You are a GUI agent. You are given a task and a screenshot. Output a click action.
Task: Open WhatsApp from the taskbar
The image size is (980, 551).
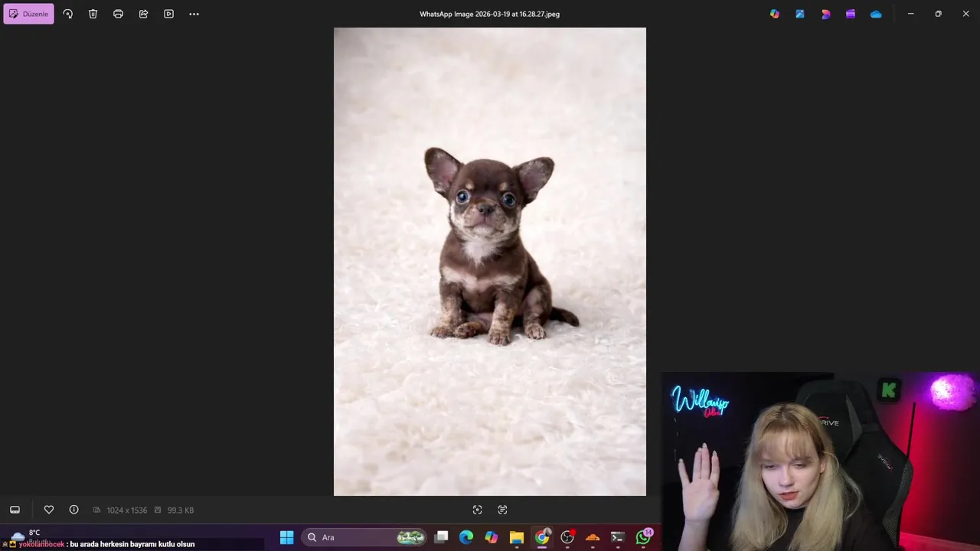pos(643,537)
